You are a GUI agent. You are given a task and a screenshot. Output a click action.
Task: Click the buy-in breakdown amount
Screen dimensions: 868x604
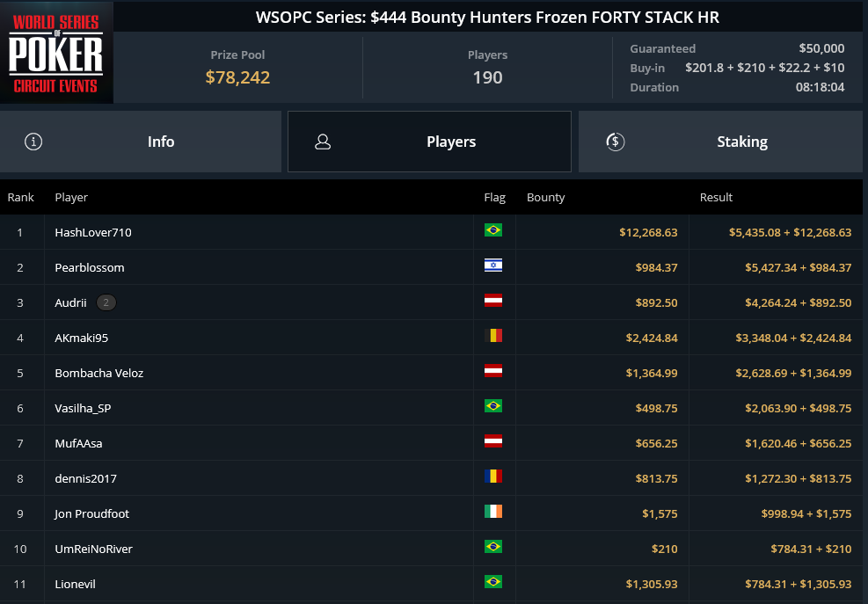point(765,68)
